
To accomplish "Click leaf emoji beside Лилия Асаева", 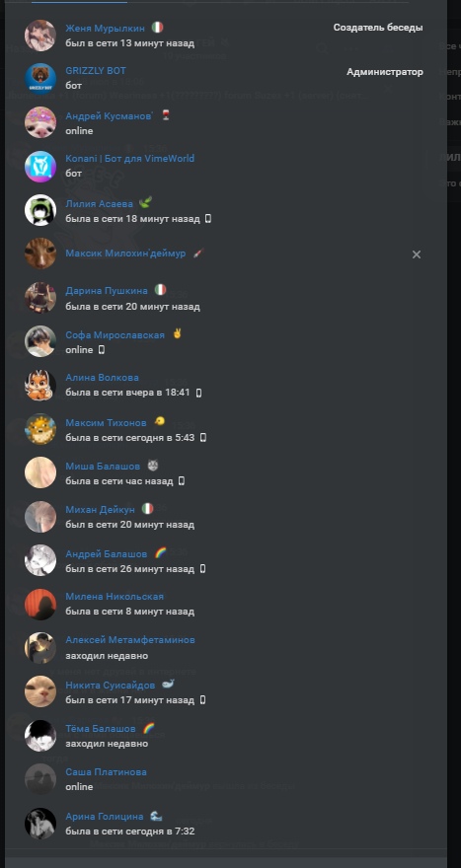I will (x=145, y=202).
